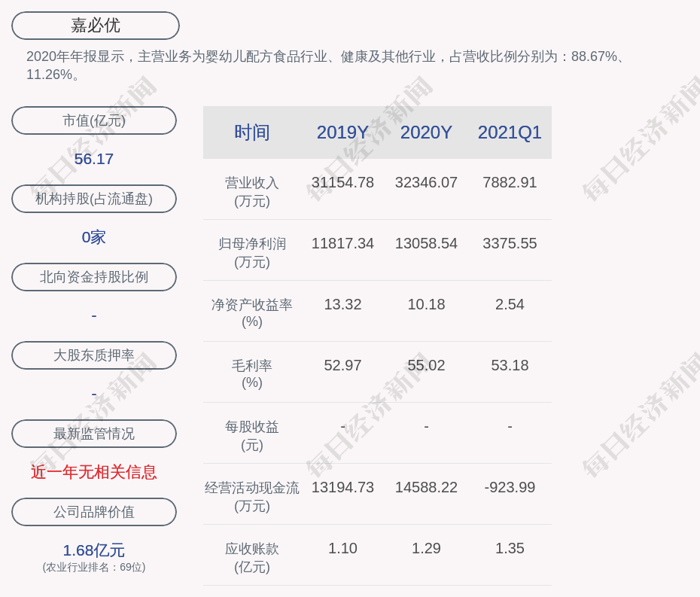Click cash flow value 14588.22
The height and width of the screenshot is (597, 700).
[426, 487]
